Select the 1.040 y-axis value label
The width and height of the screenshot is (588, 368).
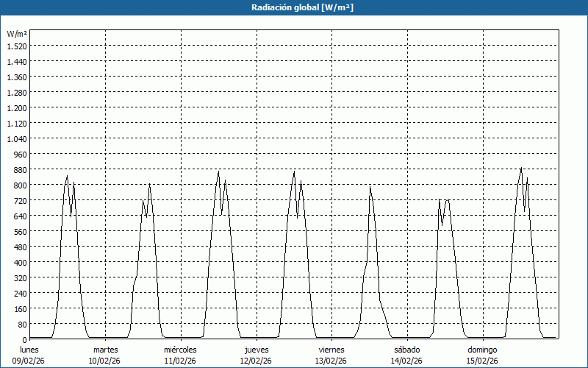pos(17,138)
